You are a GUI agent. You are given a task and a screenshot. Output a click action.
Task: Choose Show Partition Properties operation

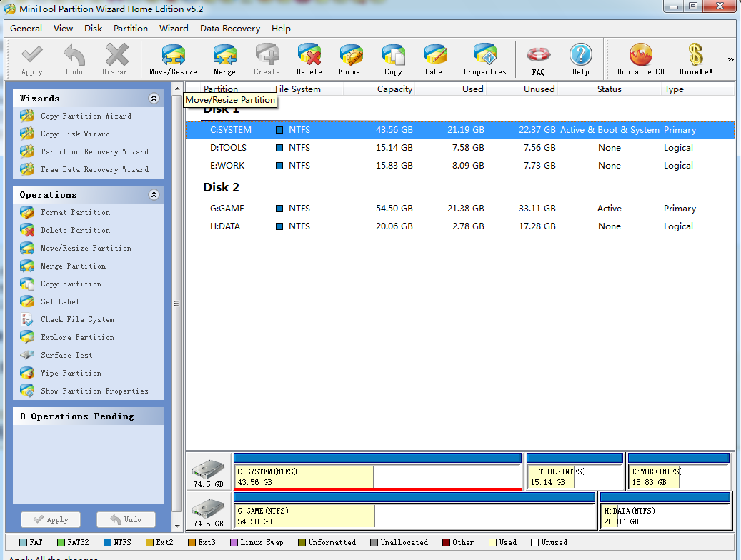click(94, 391)
